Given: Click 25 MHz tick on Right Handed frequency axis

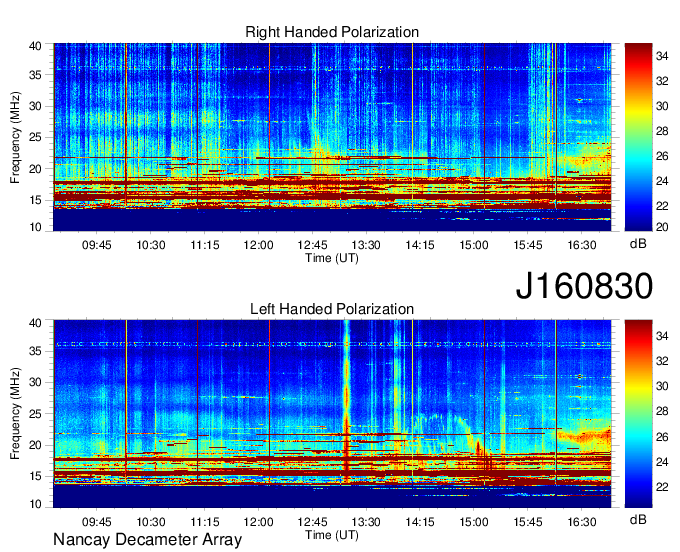Looking at the screenshot, I should pos(35,137).
